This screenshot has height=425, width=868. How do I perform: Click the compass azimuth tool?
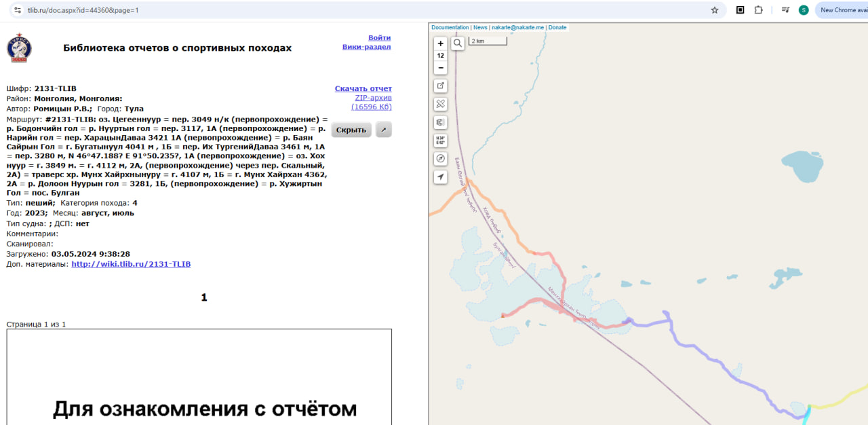[441, 159]
